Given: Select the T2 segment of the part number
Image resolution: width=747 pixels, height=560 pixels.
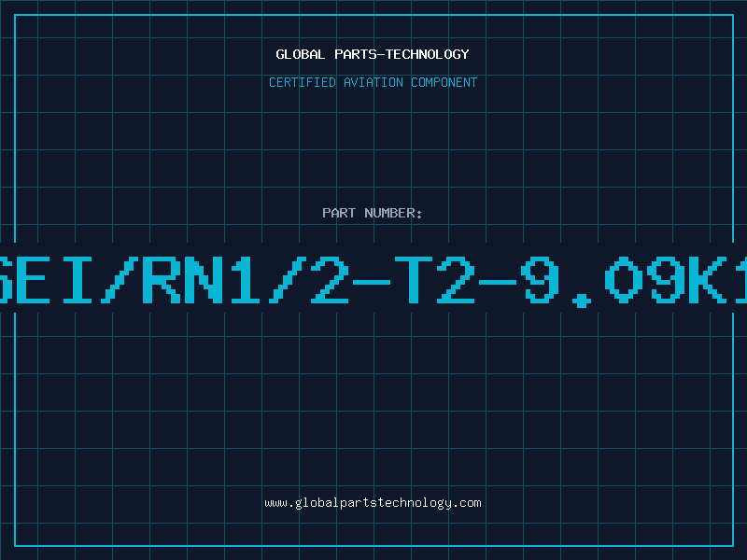Looking at the screenshot, I should pos(434,279).
